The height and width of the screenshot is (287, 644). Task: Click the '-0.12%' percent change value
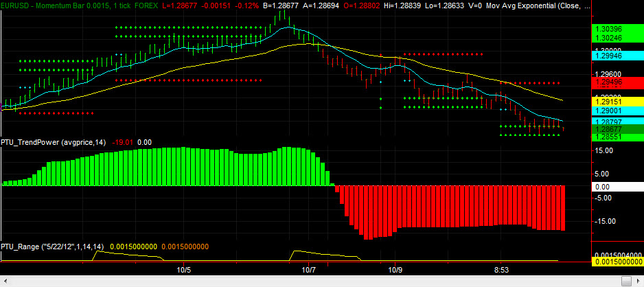[x=246, y=6]
